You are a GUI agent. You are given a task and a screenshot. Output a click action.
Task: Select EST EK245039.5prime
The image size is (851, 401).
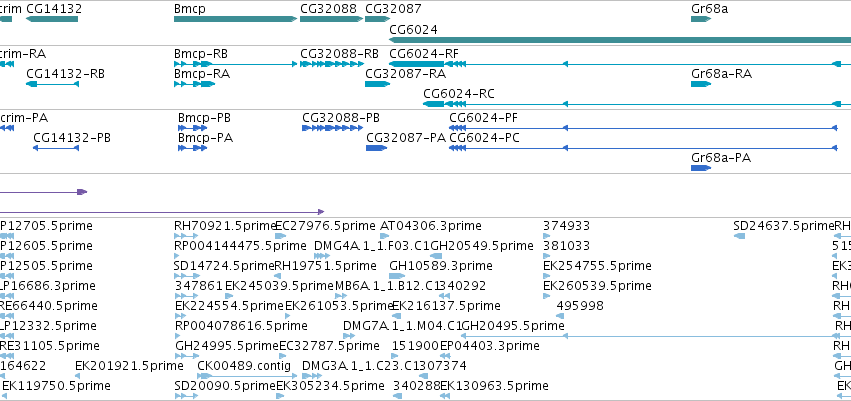(x=229, y=296)
